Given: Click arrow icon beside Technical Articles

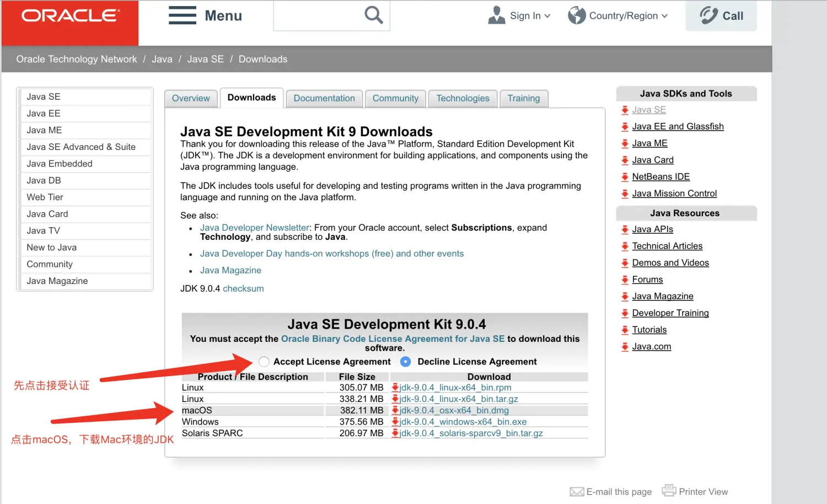Looking at the screenshot, I should pyautogui.click(x=625, y=246).
